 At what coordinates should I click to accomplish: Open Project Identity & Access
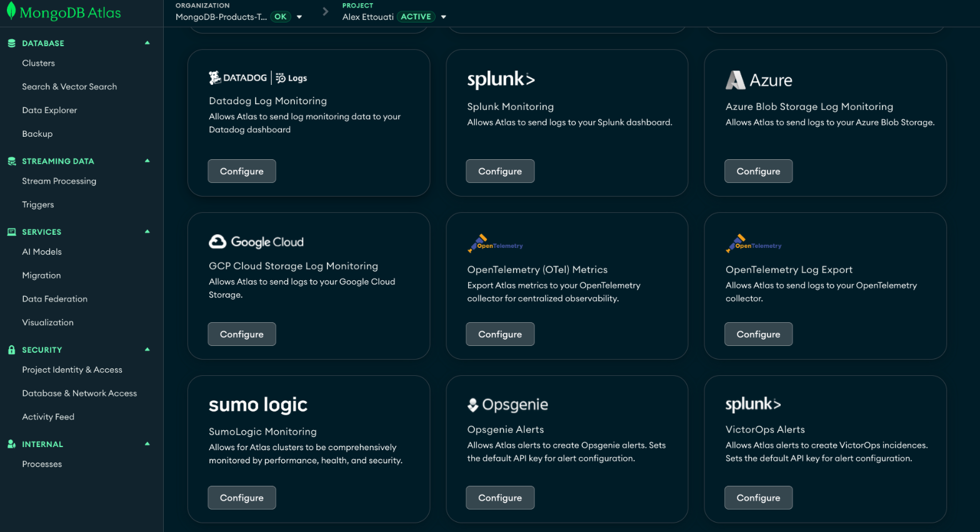(72, 370)
